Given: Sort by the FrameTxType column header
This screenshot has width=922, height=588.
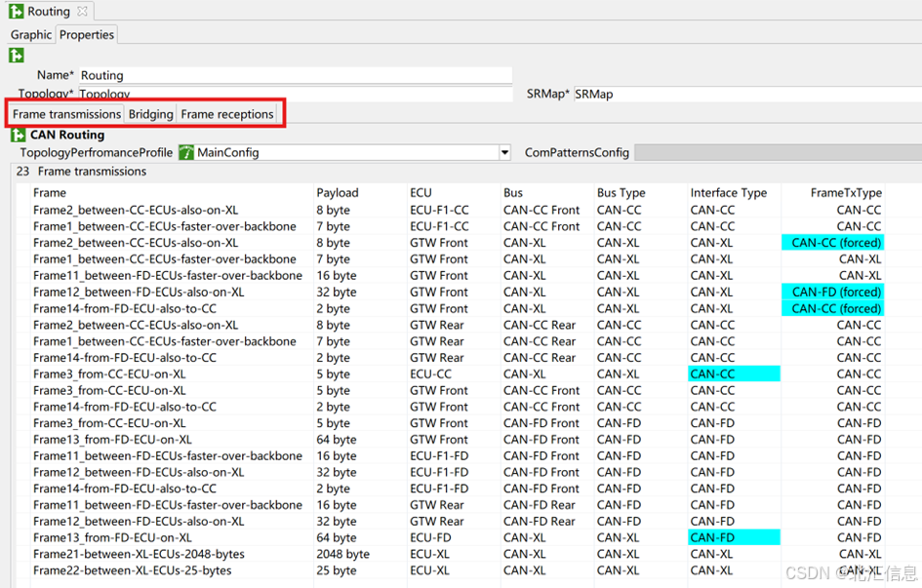Looking at the screenshot, I should [832, 193].
